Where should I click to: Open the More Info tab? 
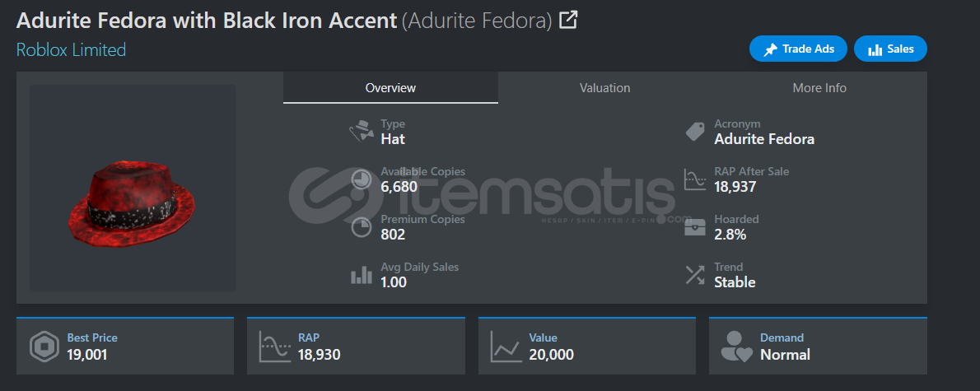point(819,88)
